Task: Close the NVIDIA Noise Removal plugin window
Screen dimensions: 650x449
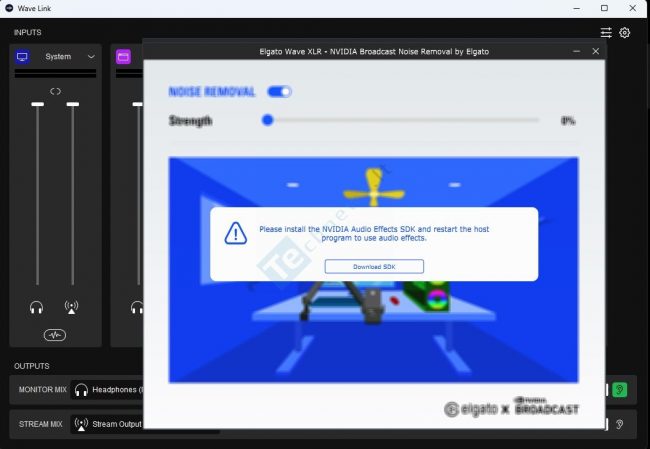Action: pos(596,51)
